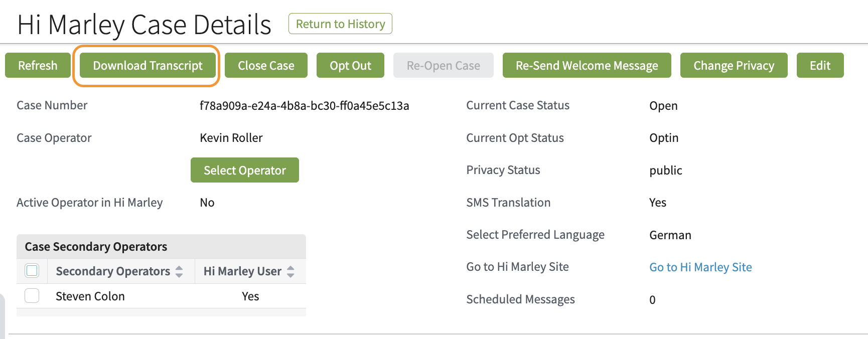Open the Select Operator picker
This screenshot has width=868, height=339.
pyautogui.click(x=244, y=170)
